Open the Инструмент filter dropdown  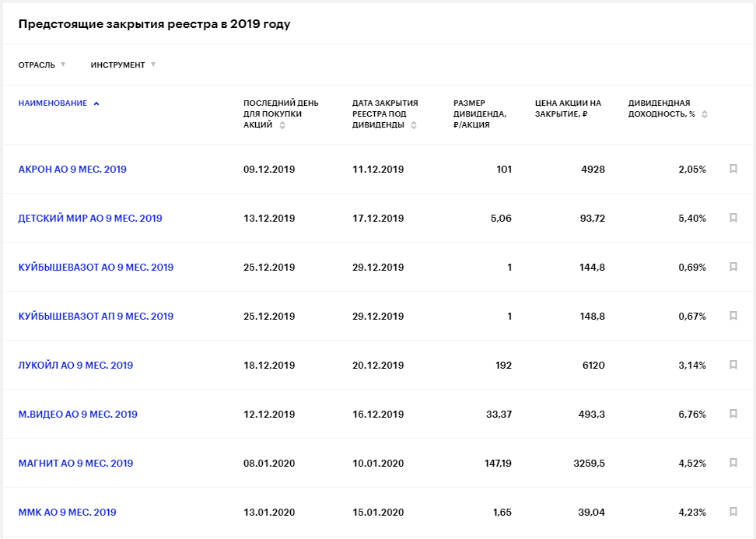tap(123, 65)
